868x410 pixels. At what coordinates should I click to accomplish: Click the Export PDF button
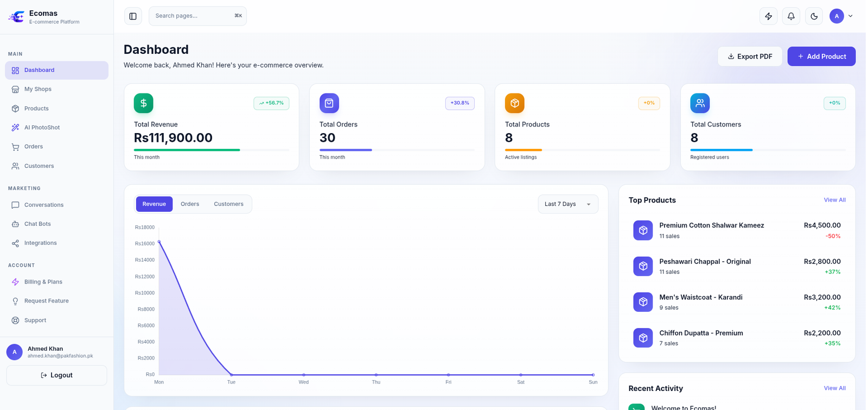750,56
